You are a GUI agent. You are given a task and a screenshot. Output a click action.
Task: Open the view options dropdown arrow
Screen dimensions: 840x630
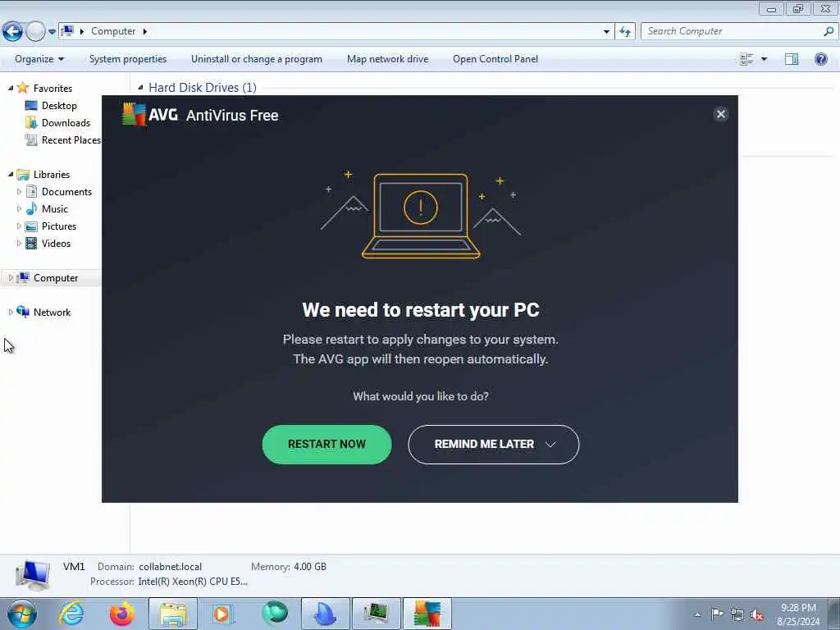(x=764, y=59)
